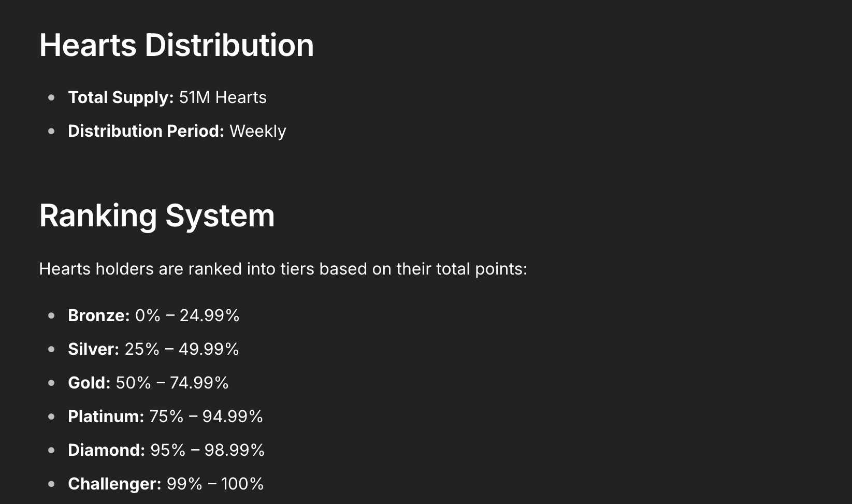Image resolution: width=852 pixels, height=504 pixels.
Task: Click the 99% – 100% range
Action: (215, 484)
